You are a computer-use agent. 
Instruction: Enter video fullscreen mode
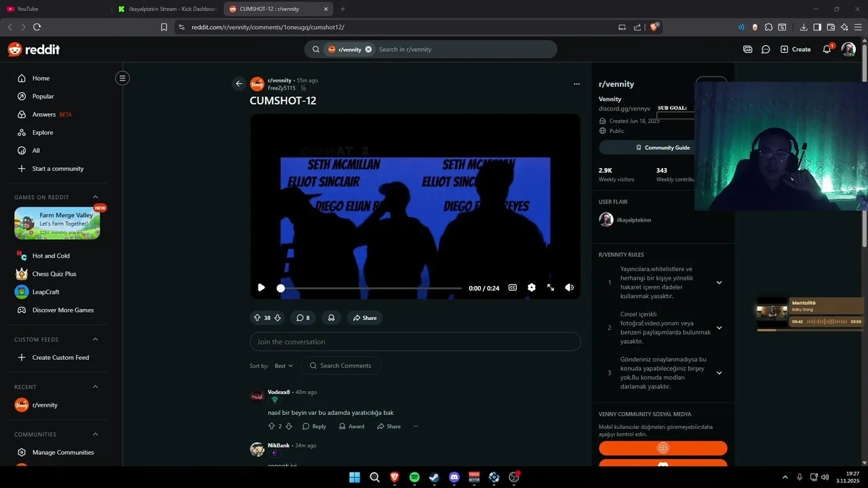(x=551, y=287)
